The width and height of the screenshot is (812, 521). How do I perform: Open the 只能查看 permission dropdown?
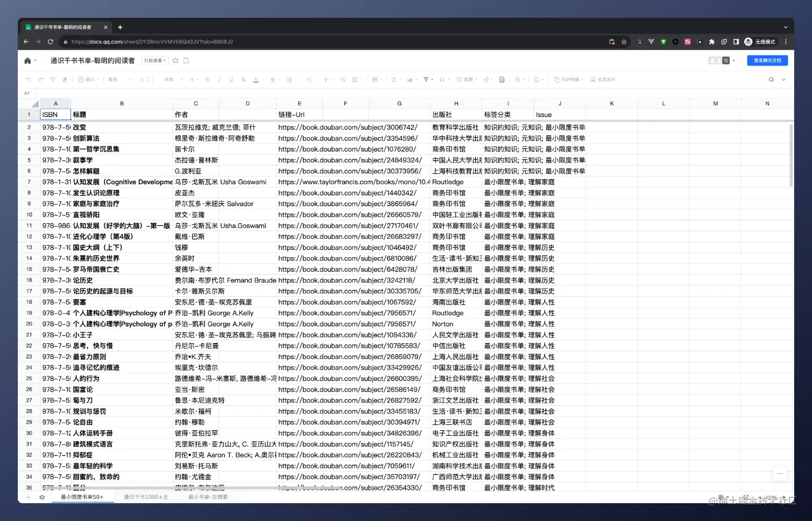pyautogui.click(x=155, y=61)
